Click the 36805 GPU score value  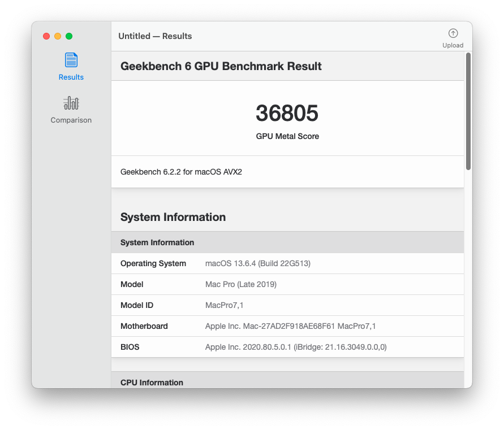click(x=287, y=113)
